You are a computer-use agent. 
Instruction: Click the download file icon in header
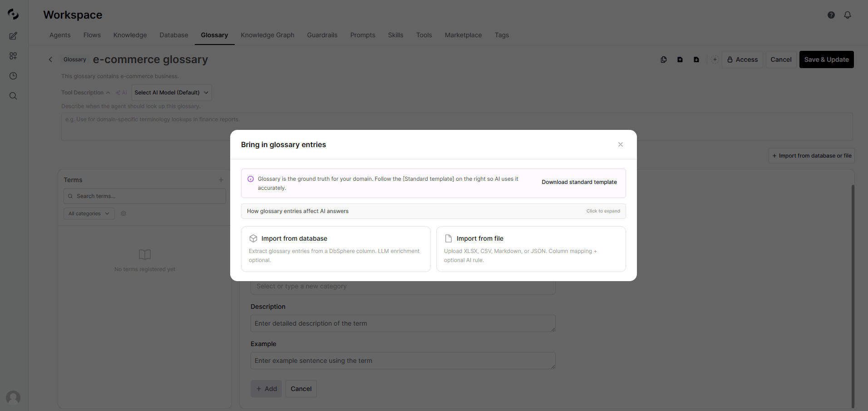click(x=696, y=59)
